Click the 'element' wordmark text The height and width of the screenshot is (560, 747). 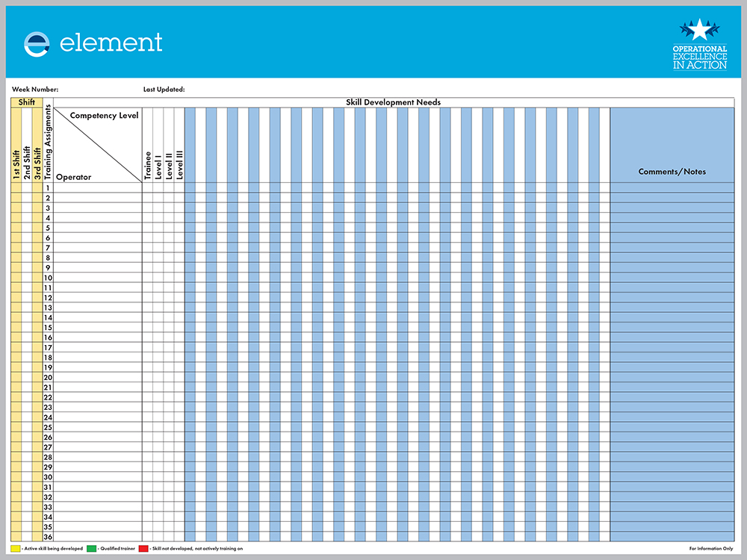click(111, 43)
